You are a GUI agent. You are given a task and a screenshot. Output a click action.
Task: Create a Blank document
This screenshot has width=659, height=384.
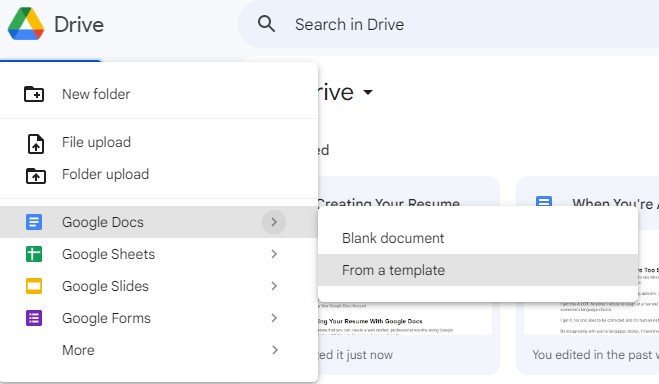pos(478,238)
